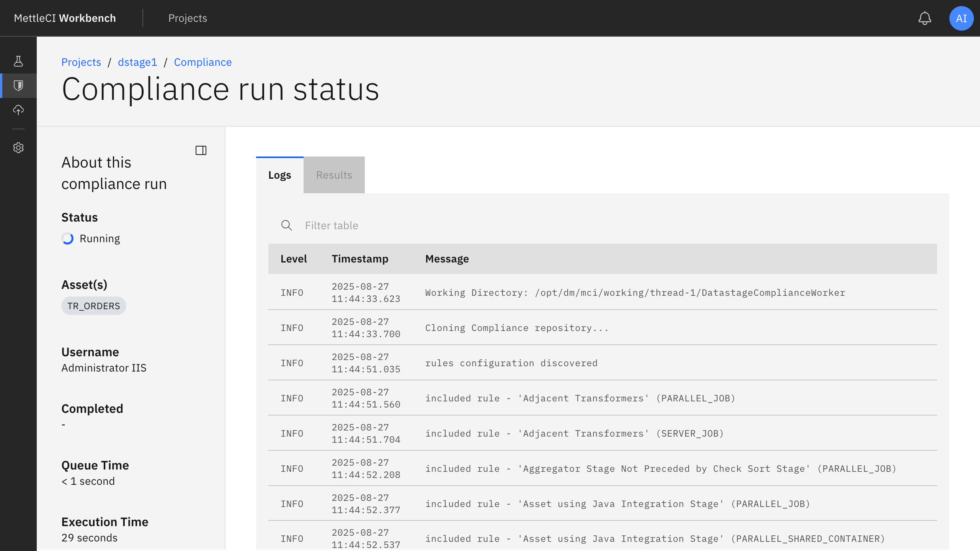Image resolution: width=980 pixels, height=551 pixels.
Task: Click MettleCI Workbench to go home
Action: pos(65,18)
